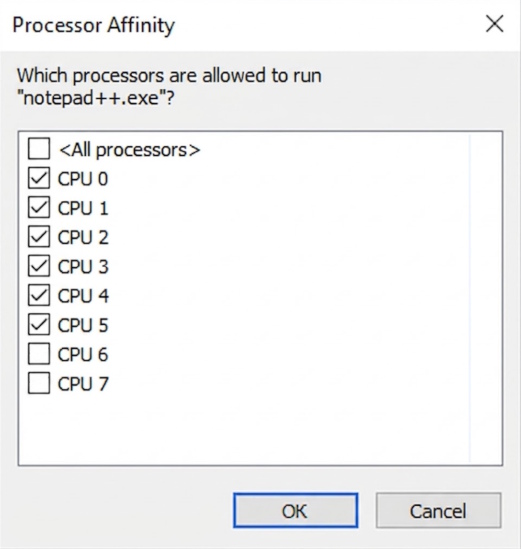Click the Processor Affinity title text
Image resolution: width=521 pixels, height=549 pixels.
93,25
